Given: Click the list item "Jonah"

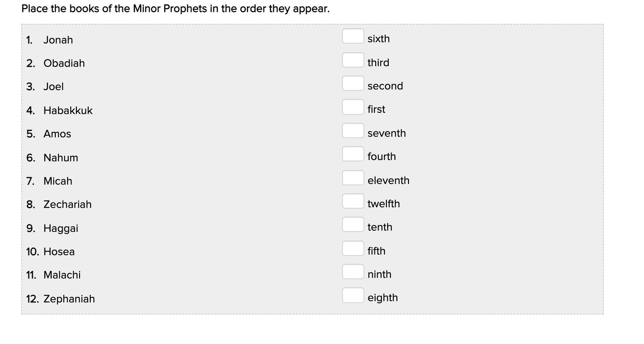Looking at the screenshot, I should tap(58, 40).
